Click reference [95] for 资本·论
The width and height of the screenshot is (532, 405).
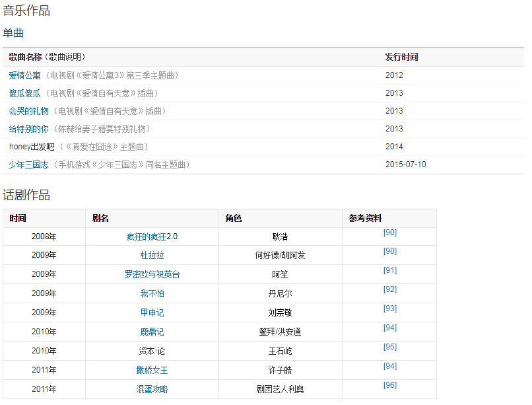[389, 347]
